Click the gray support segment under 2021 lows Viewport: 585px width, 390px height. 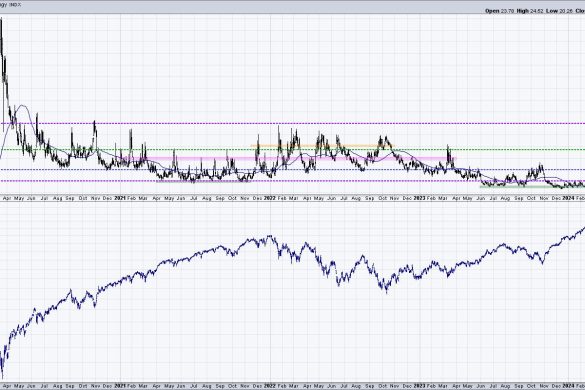(x=204, y=181)
